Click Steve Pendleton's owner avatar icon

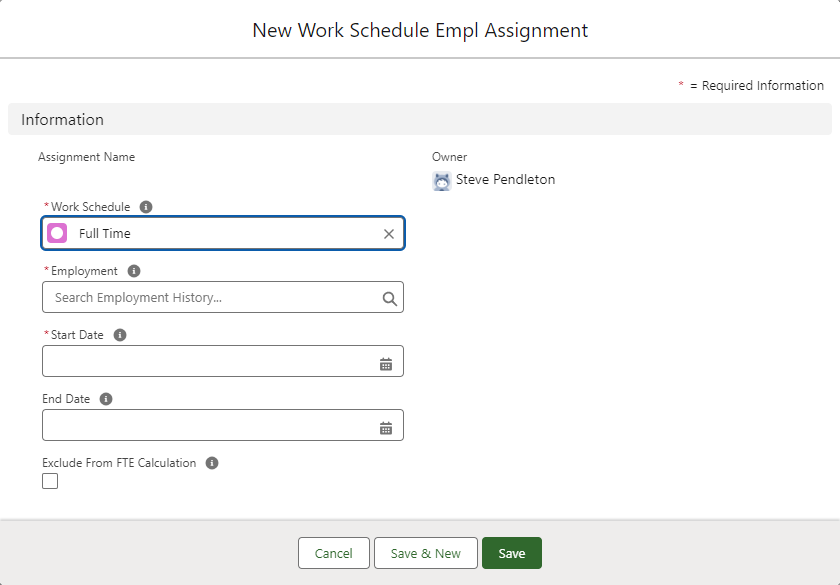tap(441, 181)
